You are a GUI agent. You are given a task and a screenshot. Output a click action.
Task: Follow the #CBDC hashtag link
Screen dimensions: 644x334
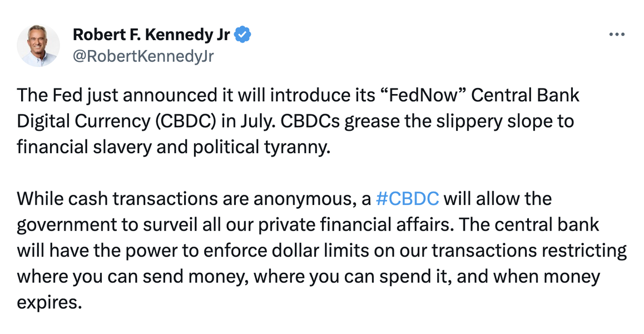(x=408, y=199)
